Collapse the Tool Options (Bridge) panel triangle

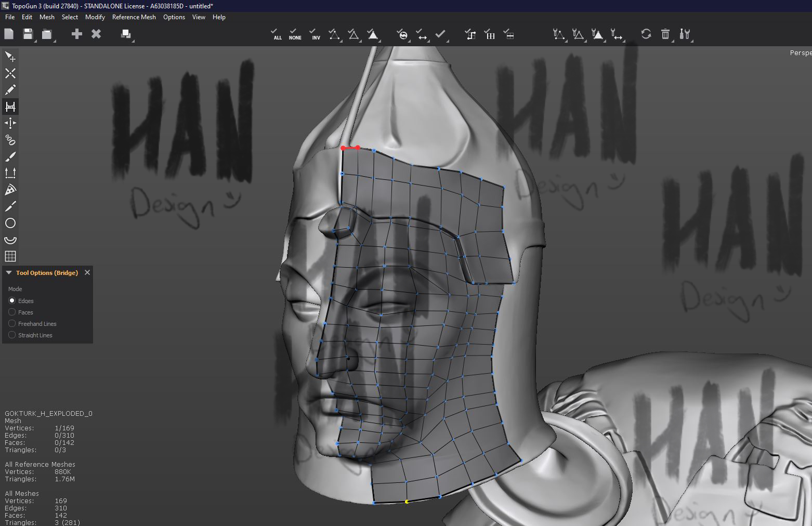pos(9,272)
